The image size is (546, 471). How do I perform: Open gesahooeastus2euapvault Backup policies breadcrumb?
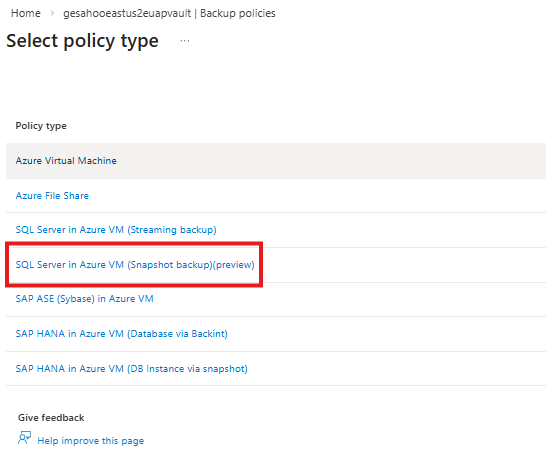pos(169,13)
